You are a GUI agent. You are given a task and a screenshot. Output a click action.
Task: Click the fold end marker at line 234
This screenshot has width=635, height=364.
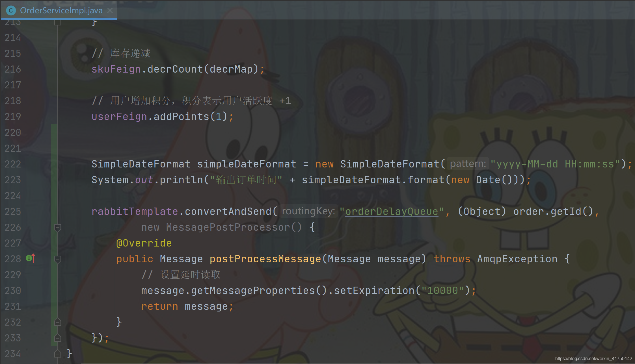click(x=58, y=354)
